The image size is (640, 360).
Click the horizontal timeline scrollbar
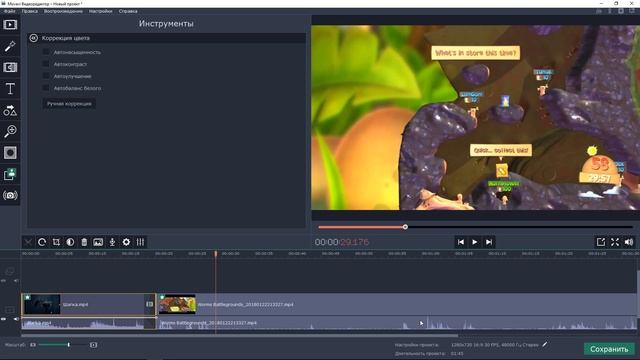pos(240,336)
